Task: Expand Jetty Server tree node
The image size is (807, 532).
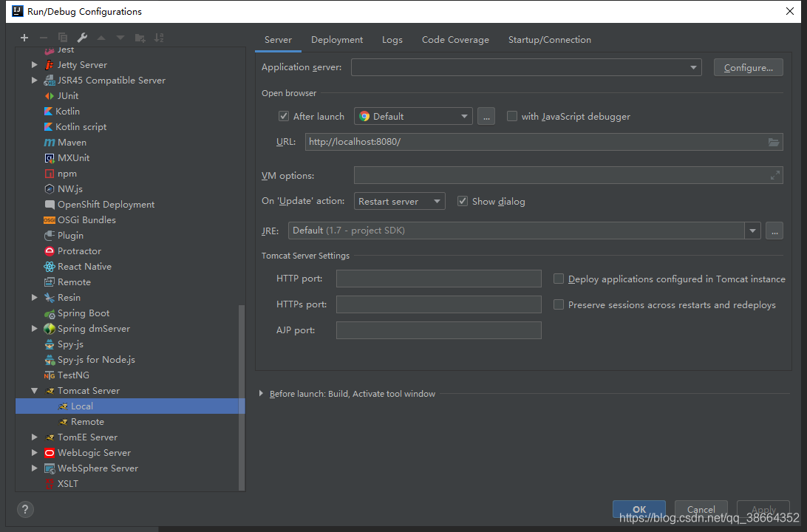Action: click(x=35, y=65)
